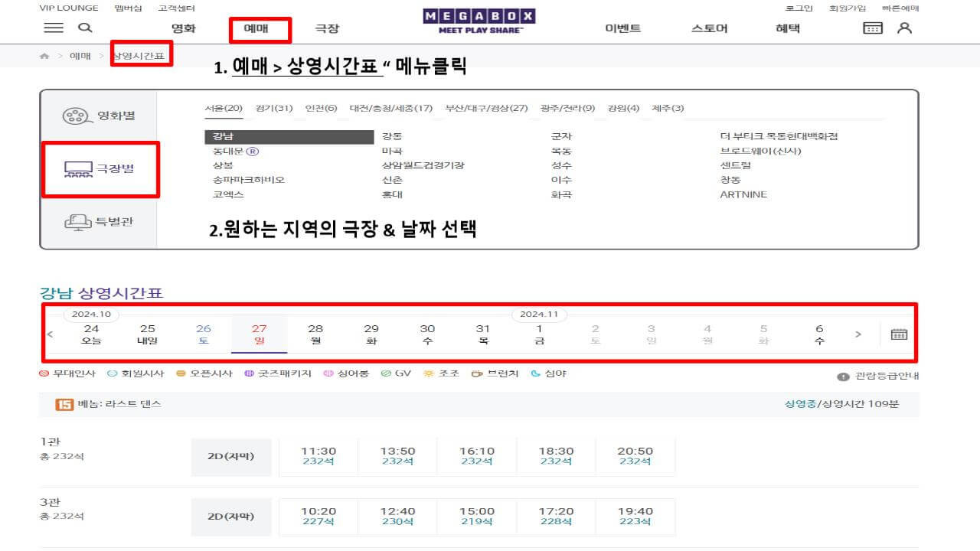The width and height of the screenshot is (980, 551).
Task: Click movie title 베놈: 라스트 댄스
Action: click(119, 403)
